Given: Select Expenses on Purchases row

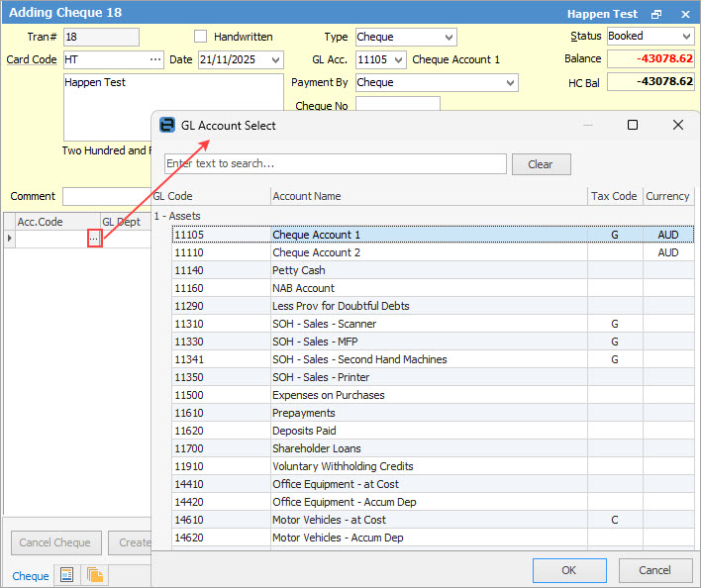Looking at the screenshot, I should (433, 396).
